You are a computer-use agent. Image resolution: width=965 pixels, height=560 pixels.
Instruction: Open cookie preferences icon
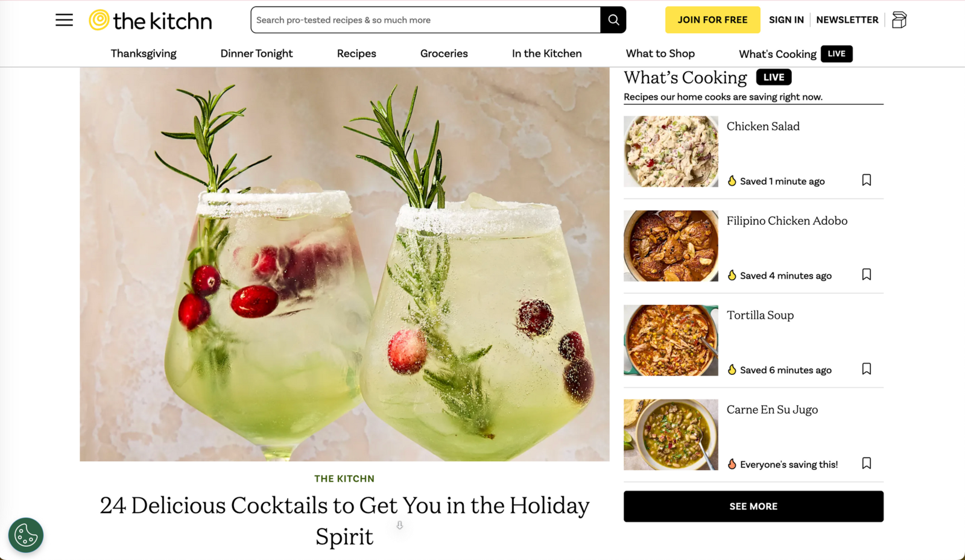click(26, 535)
